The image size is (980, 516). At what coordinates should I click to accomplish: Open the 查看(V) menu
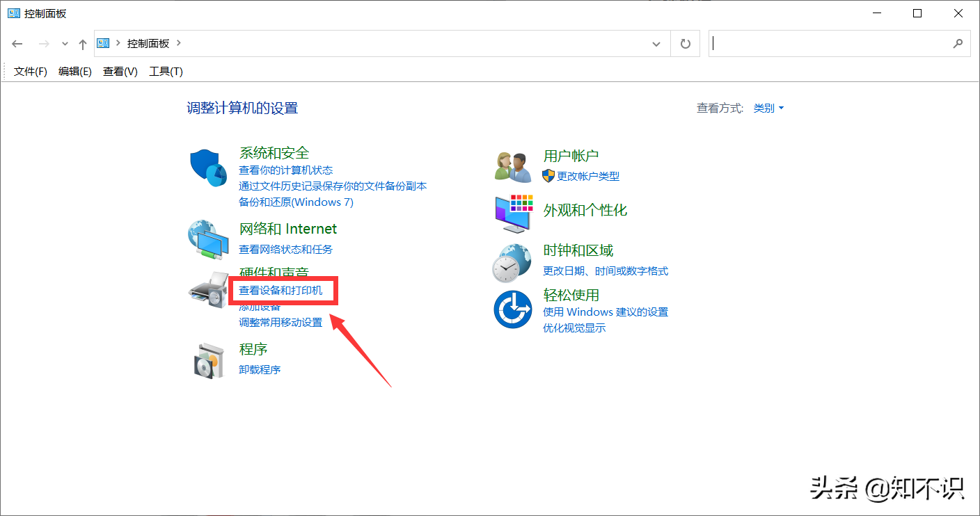(x=119, y=71)
